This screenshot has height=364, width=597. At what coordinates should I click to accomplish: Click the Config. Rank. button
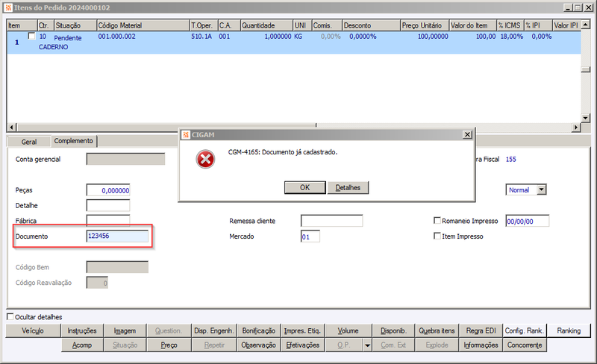coord(525,331)
